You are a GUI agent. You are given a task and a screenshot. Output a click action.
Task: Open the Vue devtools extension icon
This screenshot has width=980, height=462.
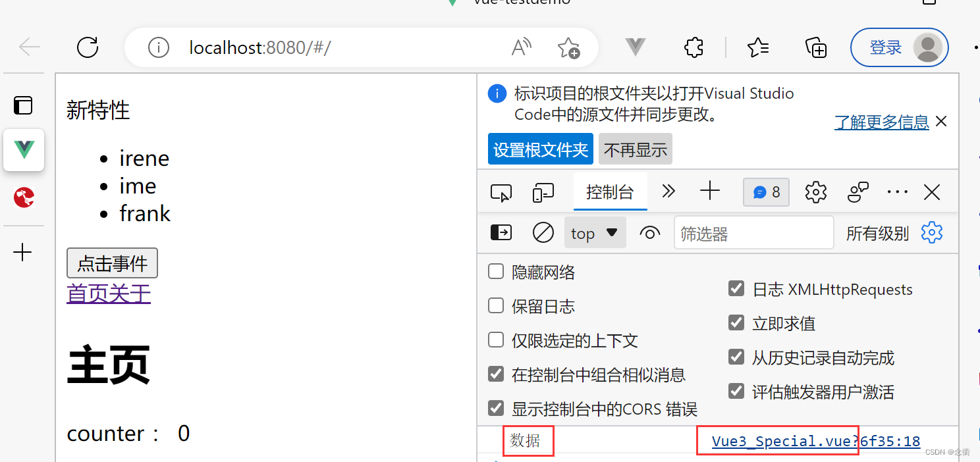(x=636, y=47)
